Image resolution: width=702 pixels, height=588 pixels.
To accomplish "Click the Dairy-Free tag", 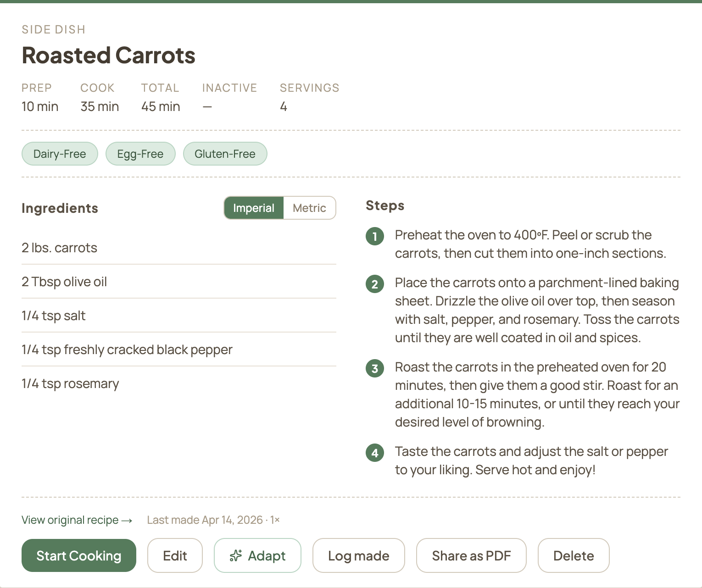I will (x=60, y=154).
